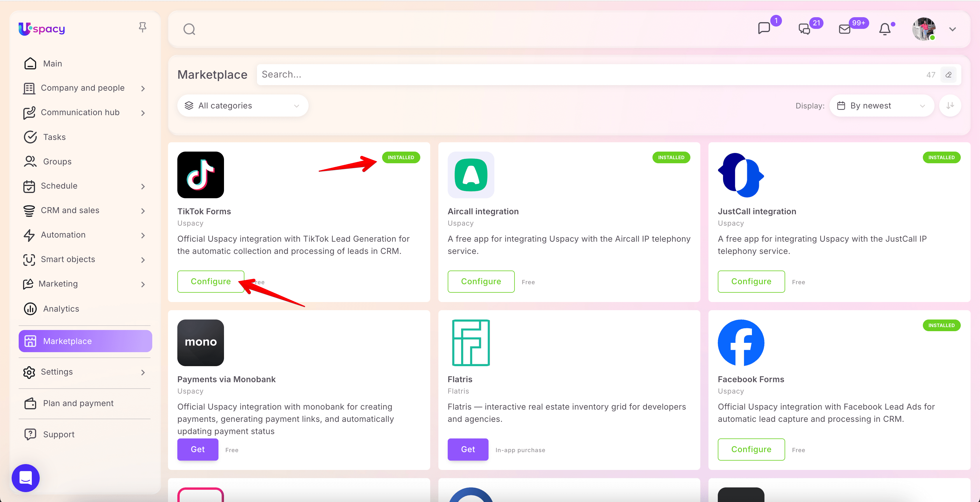Open the Monobank payments app icon
Screen dimensions: 980x502
200,343
